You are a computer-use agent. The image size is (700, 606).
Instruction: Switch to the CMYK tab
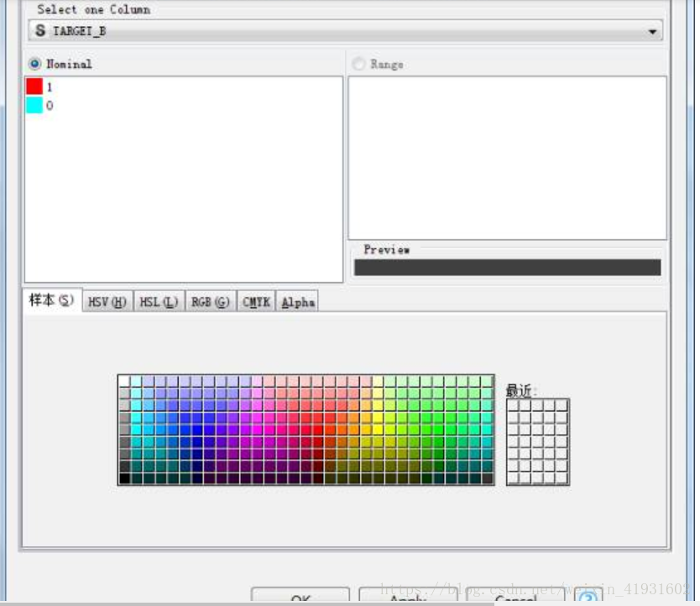pyautogui.click(x=256, y=302)
